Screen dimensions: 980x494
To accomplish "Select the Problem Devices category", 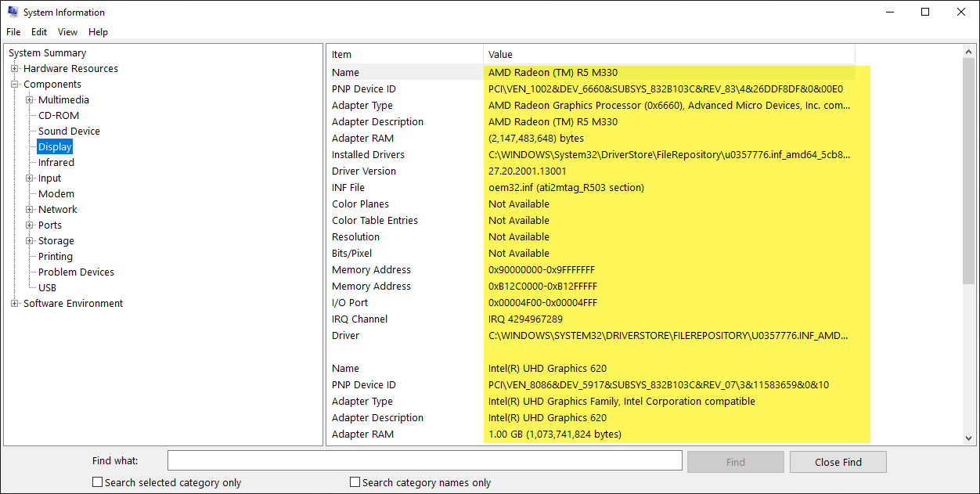I will pyautogui.click(x=76, y=272).
